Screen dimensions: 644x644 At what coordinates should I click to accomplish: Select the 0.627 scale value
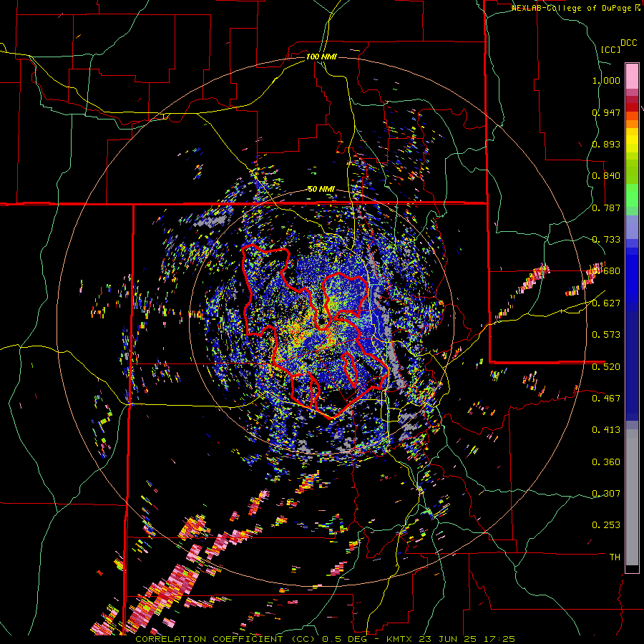(606, 303)
